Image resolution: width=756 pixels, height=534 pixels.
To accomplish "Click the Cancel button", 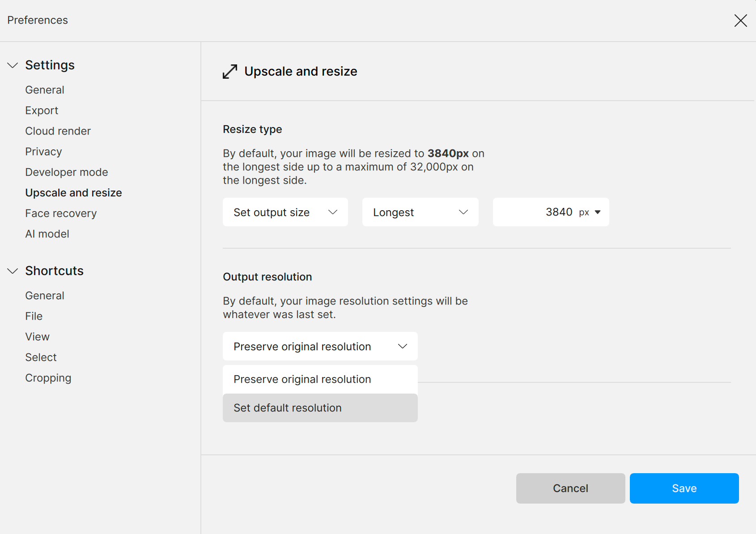I will (570, 488).
